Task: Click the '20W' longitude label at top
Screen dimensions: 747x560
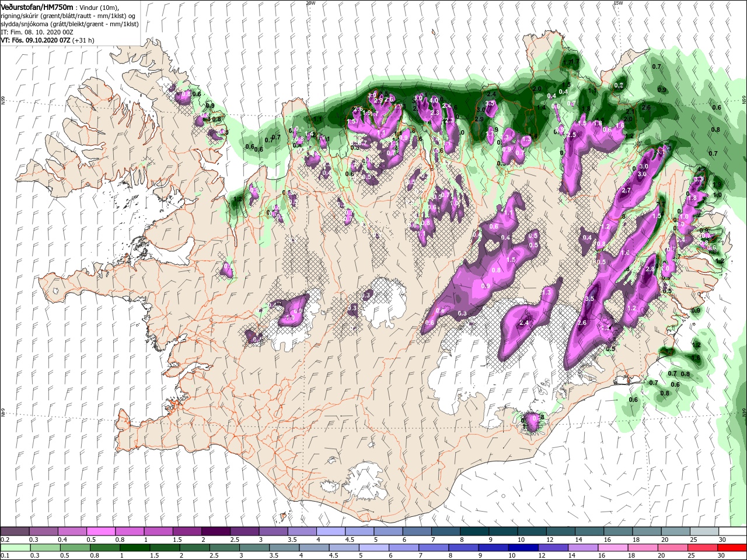Action: click(310, 3)
